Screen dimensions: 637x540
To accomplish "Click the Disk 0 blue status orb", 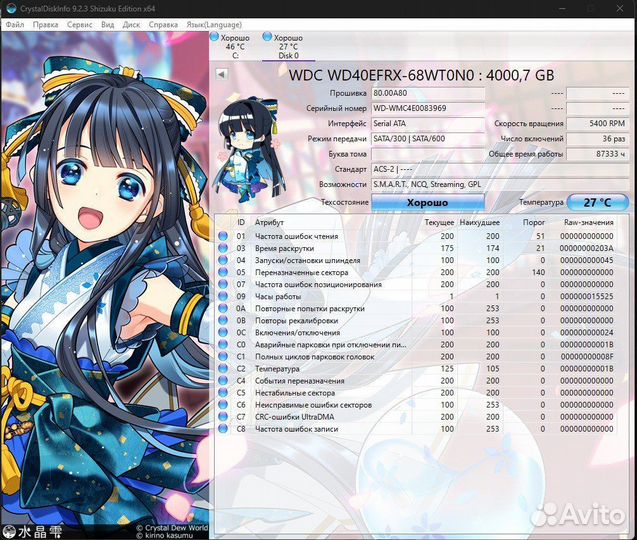I will [x=267, y=37].
